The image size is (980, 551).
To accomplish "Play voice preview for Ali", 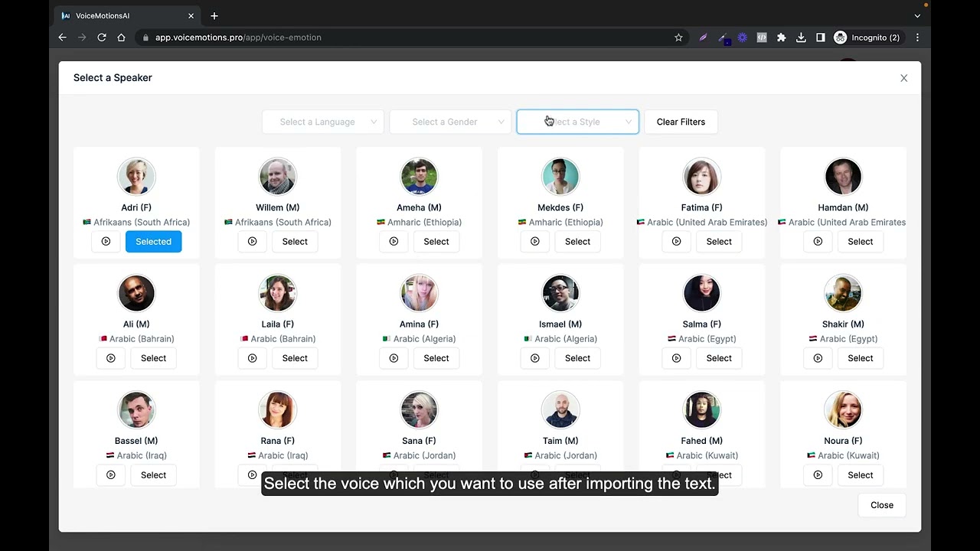I will pos(111,358).
